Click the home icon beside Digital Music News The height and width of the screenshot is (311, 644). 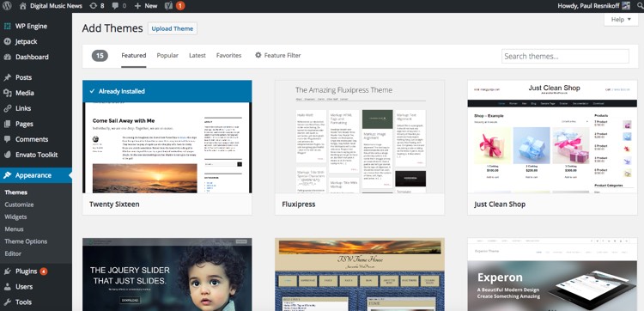pos(23,6)
